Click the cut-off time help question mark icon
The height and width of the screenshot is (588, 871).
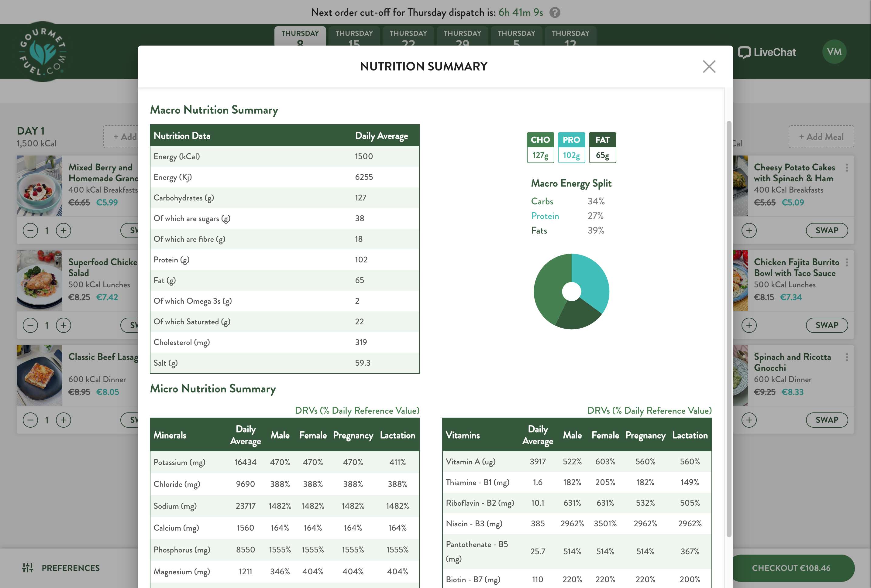click(x=555, y=13)
